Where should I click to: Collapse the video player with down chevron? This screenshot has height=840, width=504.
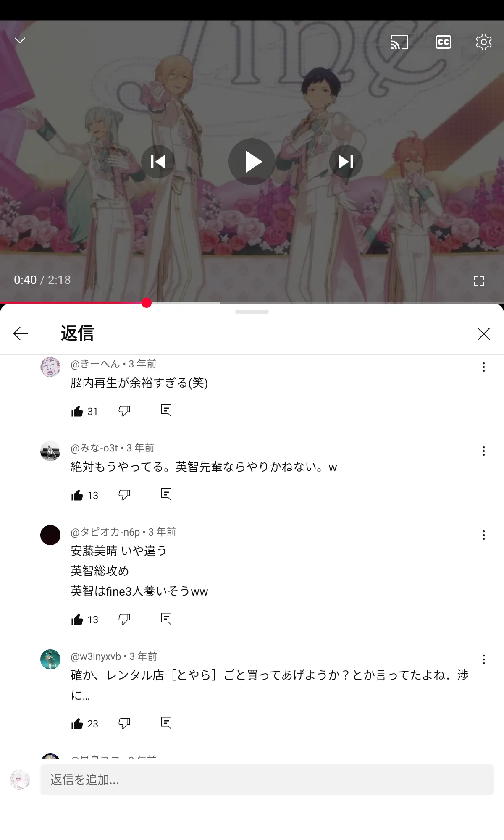tap(20, 40)
